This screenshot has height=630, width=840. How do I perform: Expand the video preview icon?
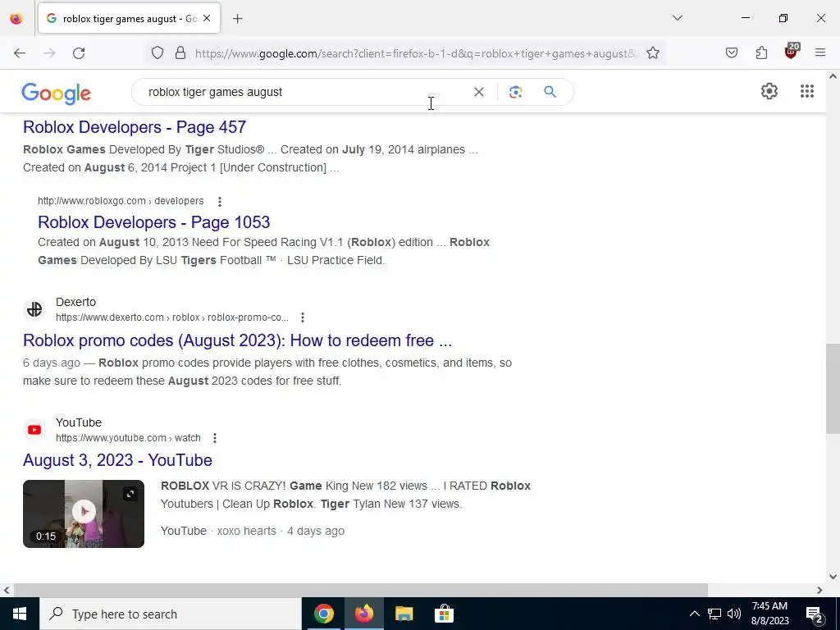coord(130,493)
